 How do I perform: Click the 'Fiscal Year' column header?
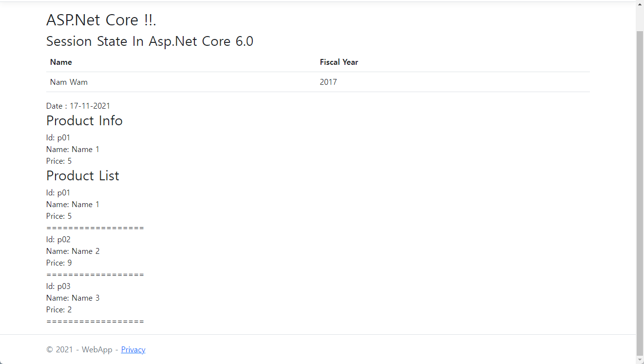coord(339,62)
